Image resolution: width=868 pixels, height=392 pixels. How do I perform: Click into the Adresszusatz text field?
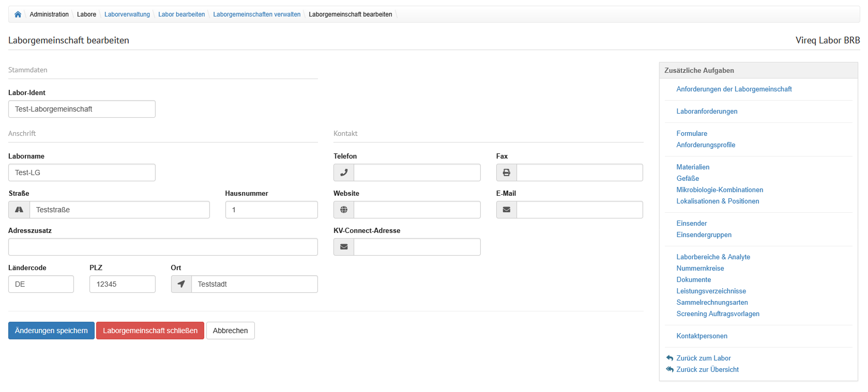163,247
